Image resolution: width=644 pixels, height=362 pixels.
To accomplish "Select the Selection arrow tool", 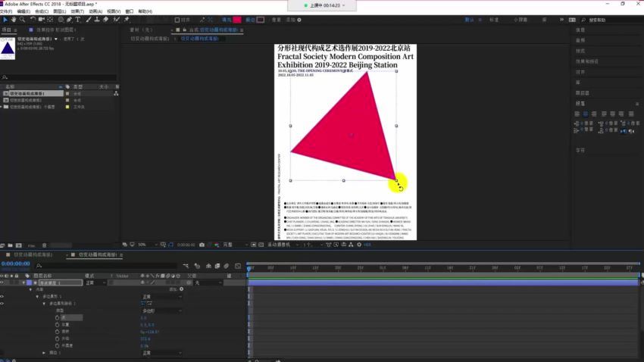I will pos(5,19).
